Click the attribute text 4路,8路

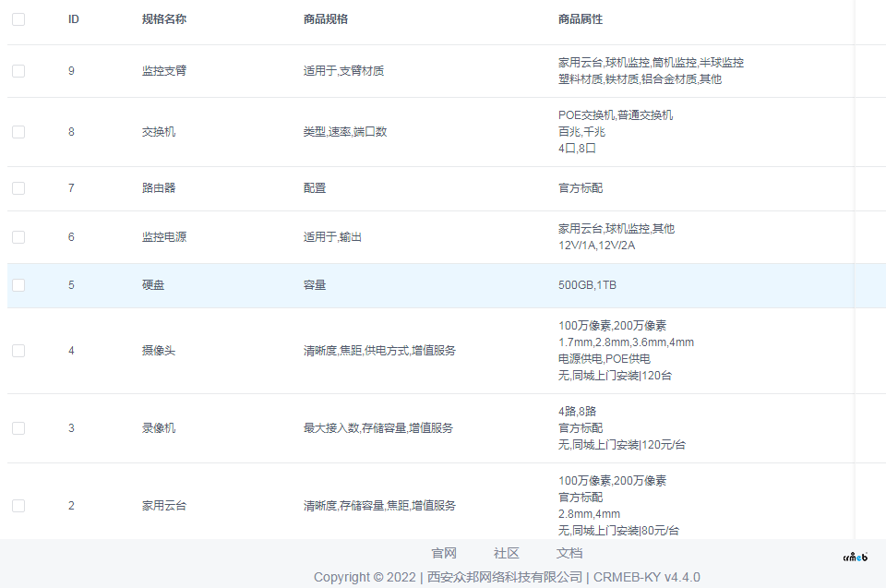coord(577,411)
